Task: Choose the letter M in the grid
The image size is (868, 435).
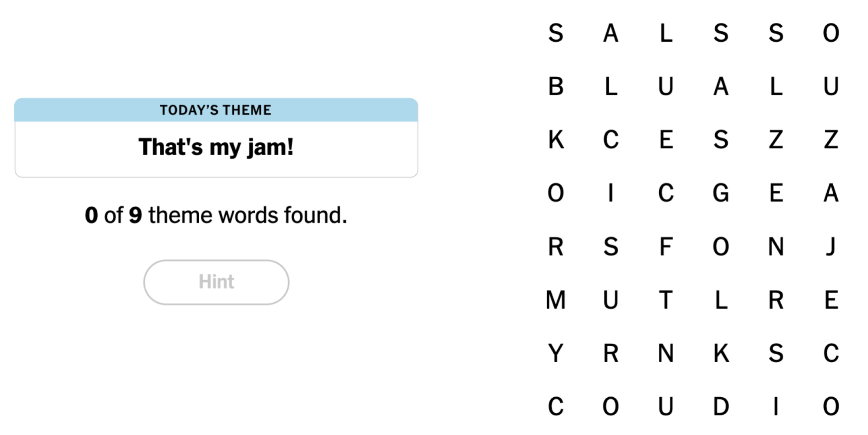Action: coord(556,300)
